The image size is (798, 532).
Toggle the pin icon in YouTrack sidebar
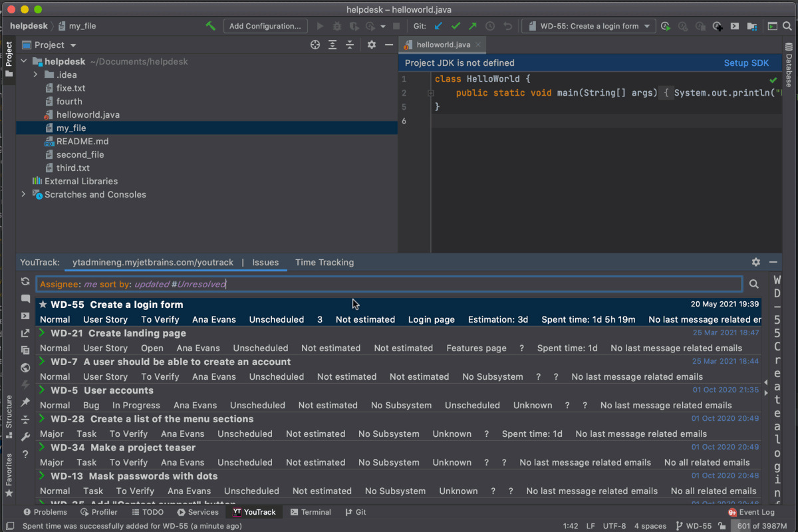[x=25, y=402]
